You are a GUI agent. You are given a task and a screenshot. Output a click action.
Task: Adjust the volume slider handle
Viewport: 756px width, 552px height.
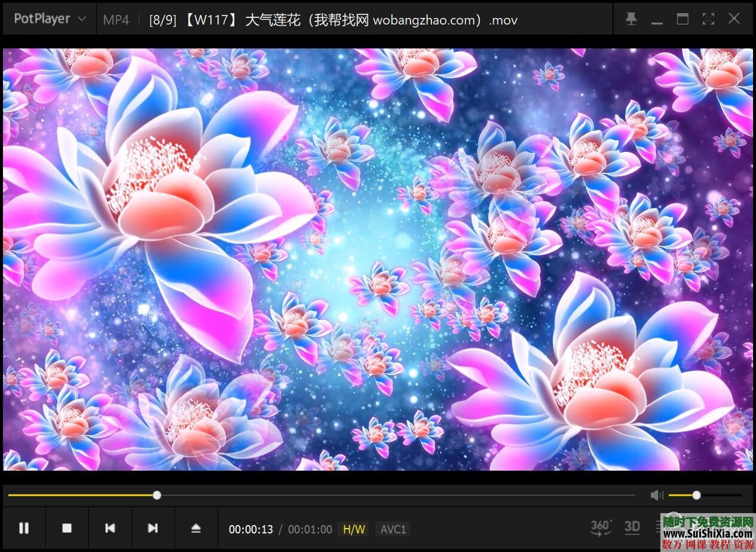(696, 495)
